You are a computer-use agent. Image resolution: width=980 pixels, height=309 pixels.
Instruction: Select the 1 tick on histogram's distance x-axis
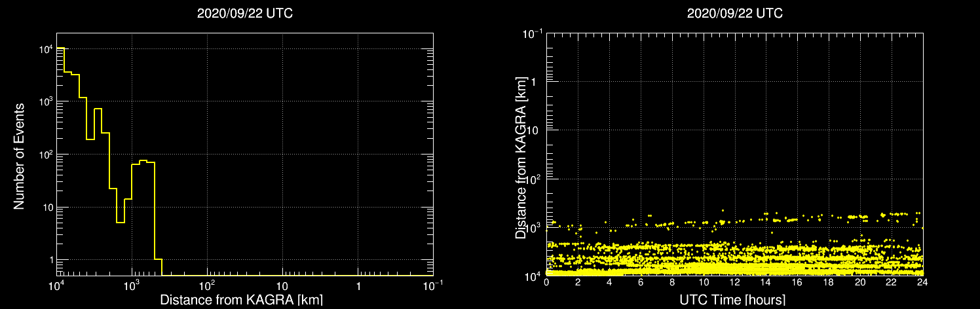pyautogui.click(x=358, y=287)
